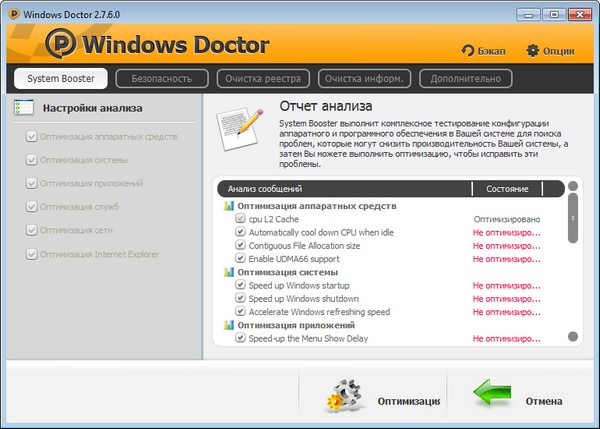
Task: Click the Windows Doctor logo icon
Action: click(x=62, y=45)
